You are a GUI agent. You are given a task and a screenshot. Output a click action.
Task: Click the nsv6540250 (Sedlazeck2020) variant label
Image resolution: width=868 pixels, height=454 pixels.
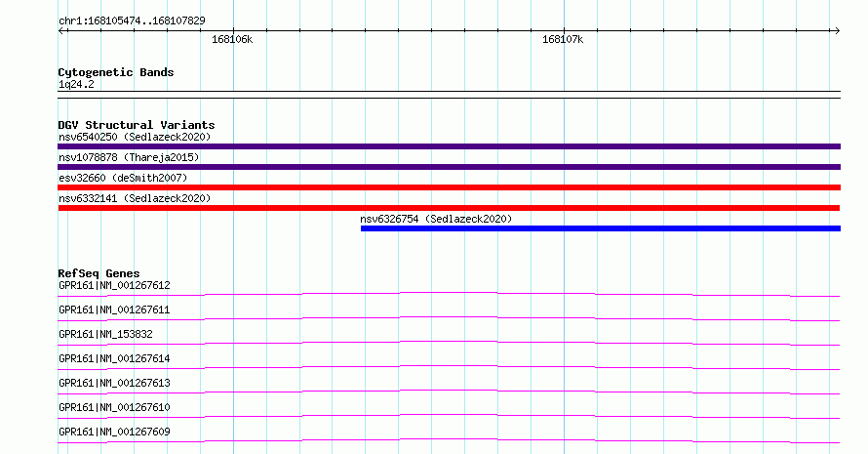pos(135,137)
